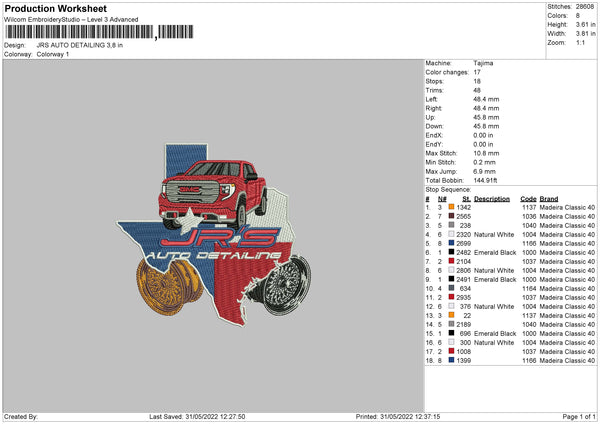600x424 pixels.
Task: Click the orange swatch for stop 1342
Action: pos(453,207)
